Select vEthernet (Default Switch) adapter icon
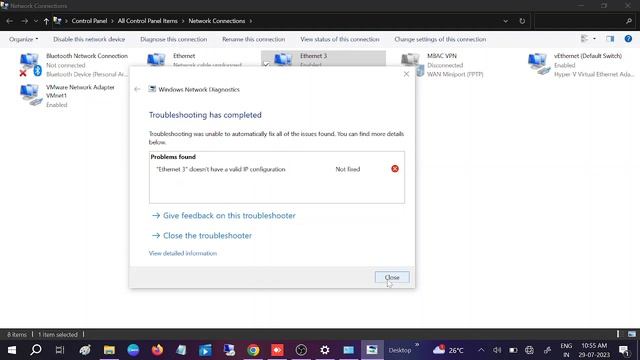This screenshot has height=360, width=640. (x=539, y=64)
